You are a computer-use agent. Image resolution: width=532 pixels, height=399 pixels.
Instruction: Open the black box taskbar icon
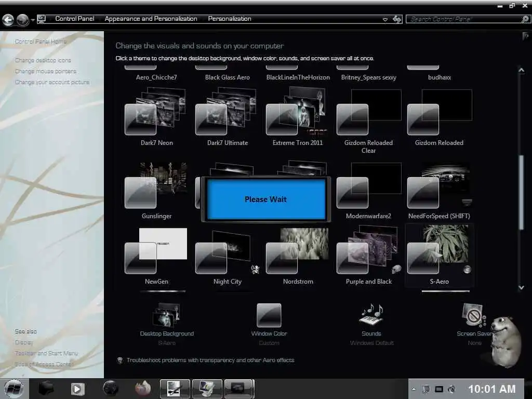point(46,388)
